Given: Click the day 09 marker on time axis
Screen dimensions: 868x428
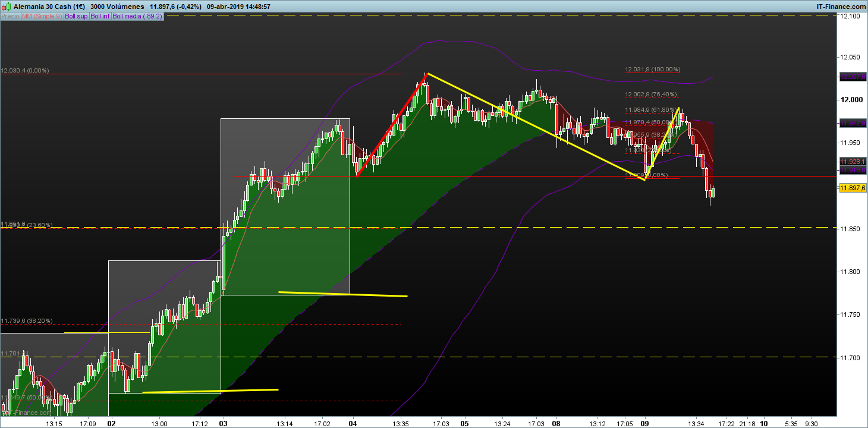Looking at the screenshot, I should click(x=646, y=424).
